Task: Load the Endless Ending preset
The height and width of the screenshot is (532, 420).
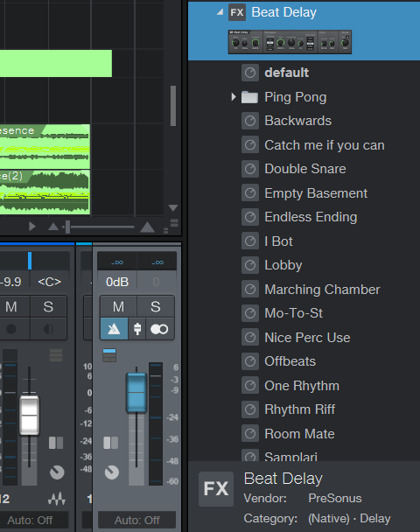Action: 311,217
